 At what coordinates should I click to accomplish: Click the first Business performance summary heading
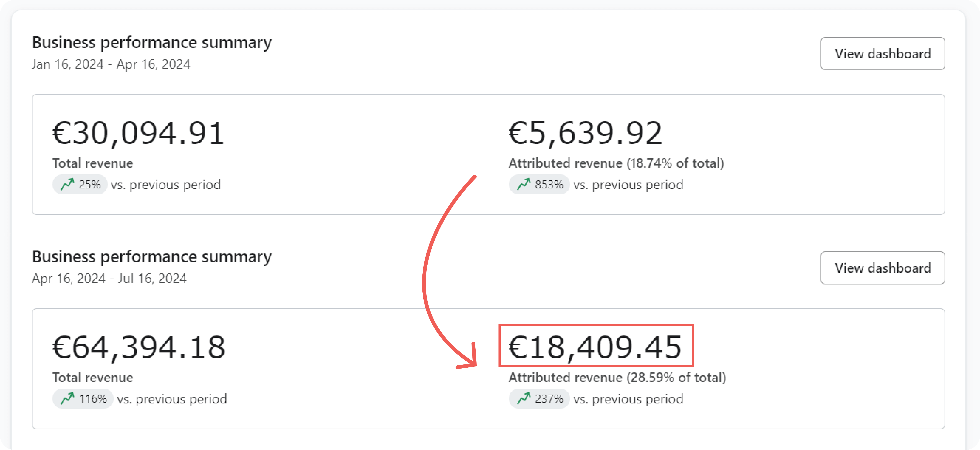pos(152,43)
